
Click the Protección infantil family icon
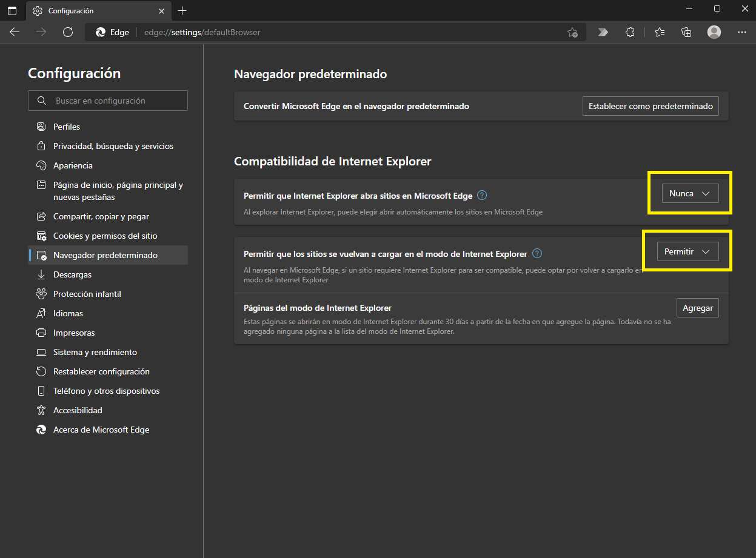coord(41,294)
